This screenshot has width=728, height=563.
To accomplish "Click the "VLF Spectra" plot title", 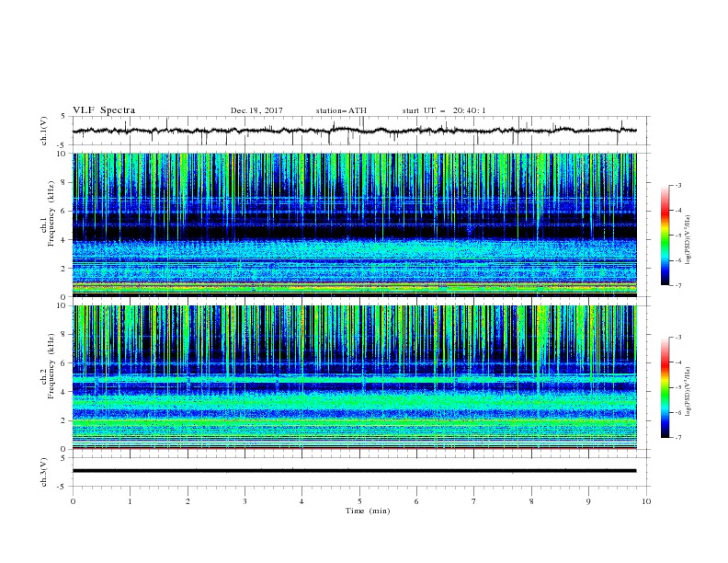I will pyautogui.click(x=104, y=110).
